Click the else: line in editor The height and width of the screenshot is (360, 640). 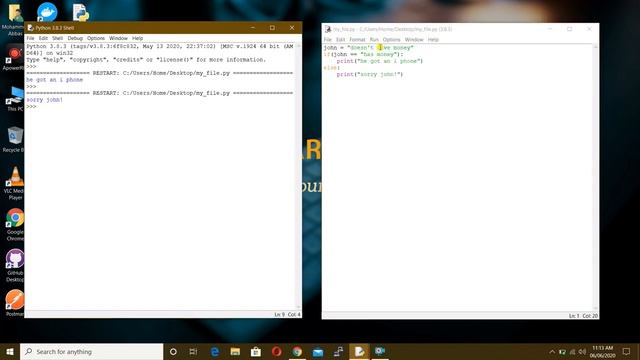(332, 67)
